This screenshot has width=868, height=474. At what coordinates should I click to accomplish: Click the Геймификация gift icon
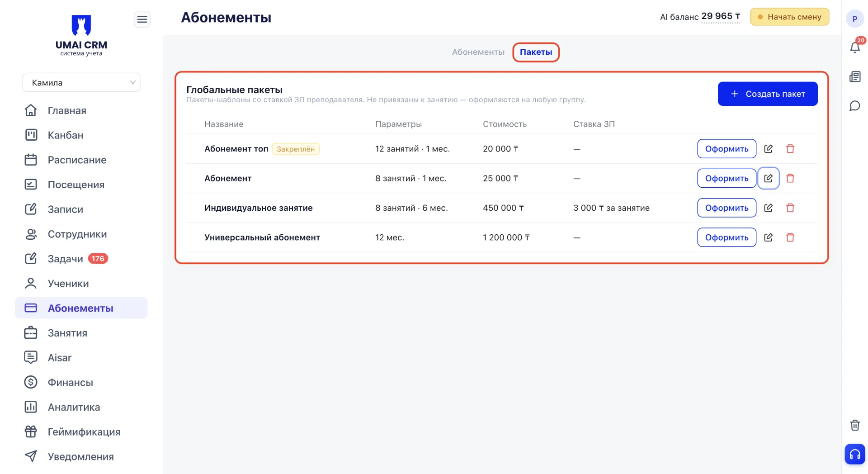31,431
